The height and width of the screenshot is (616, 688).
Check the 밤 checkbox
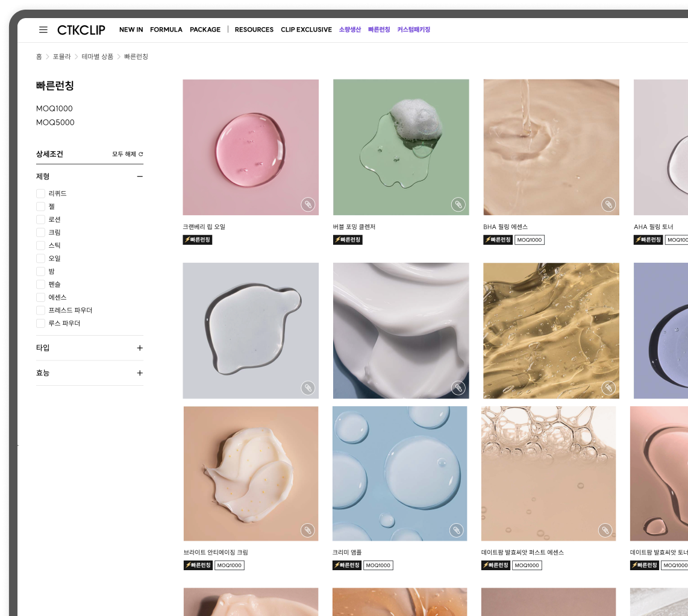[40, 271]
